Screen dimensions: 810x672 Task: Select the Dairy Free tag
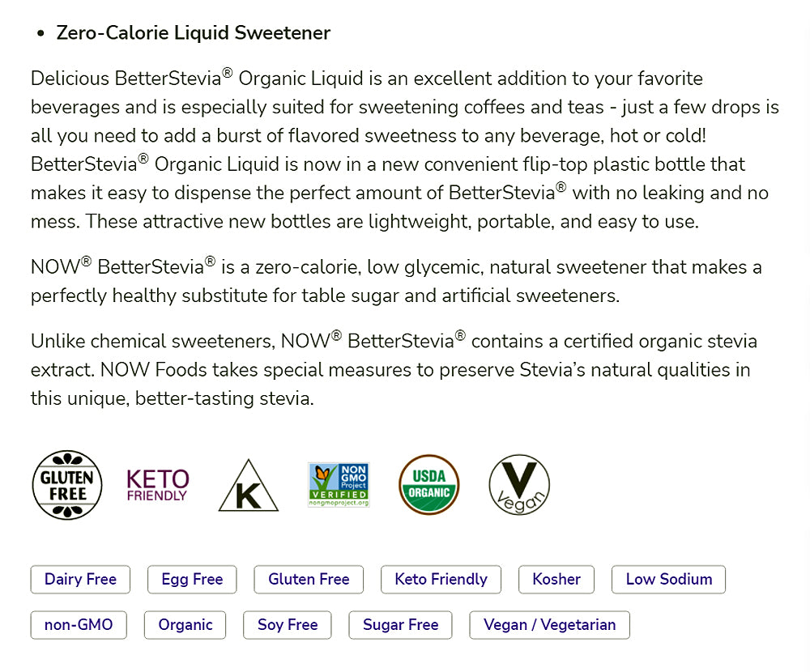pos(80,579)
